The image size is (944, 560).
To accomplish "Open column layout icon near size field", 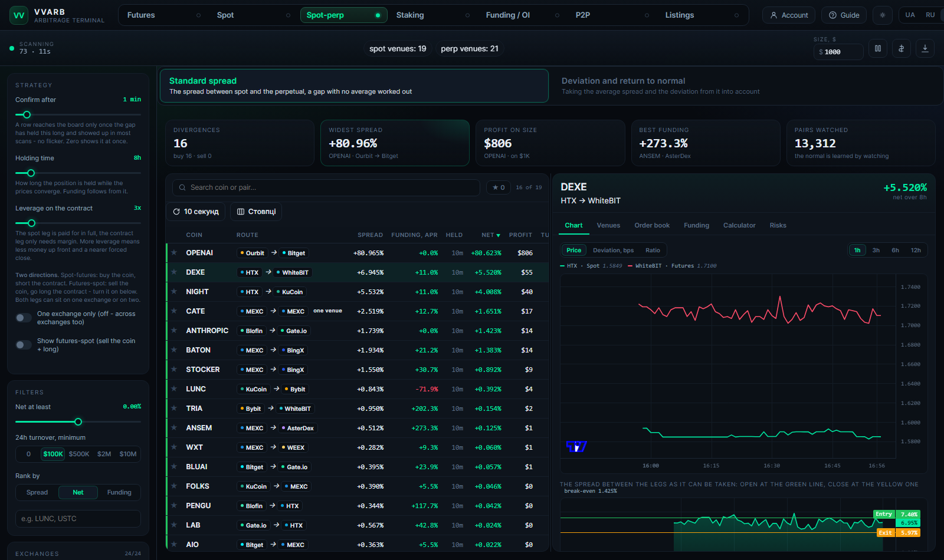I will (878, 49).
